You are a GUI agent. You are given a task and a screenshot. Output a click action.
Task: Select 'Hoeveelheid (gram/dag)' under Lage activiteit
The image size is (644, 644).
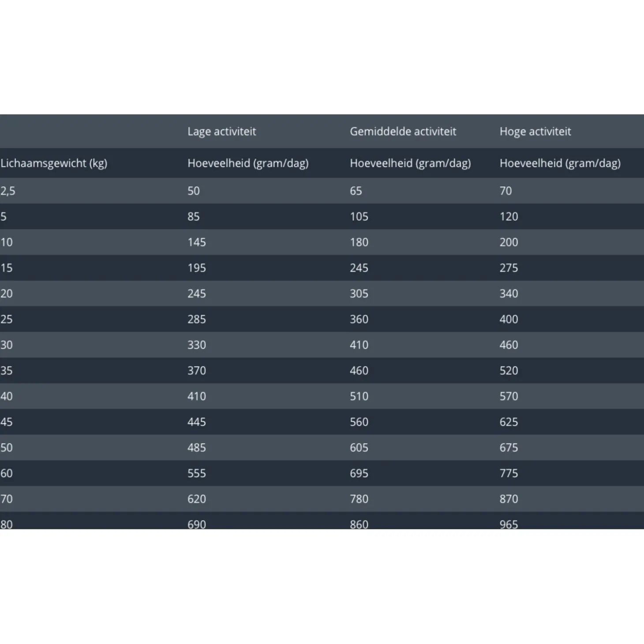[x=248, y=163]
